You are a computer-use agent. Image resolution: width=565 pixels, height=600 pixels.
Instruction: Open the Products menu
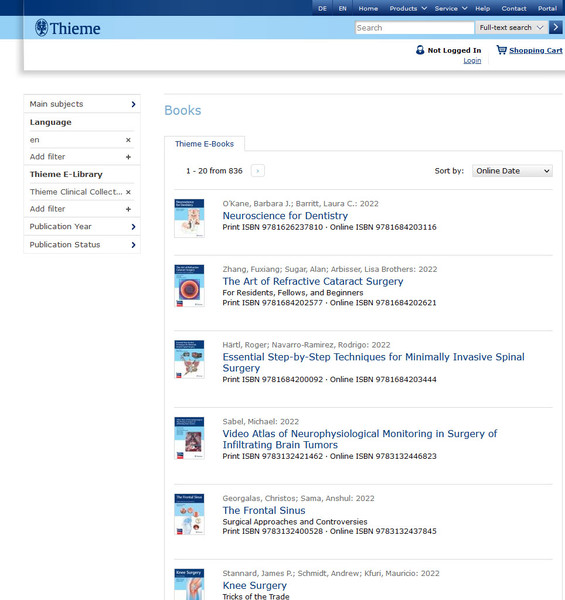pos(408,8)
